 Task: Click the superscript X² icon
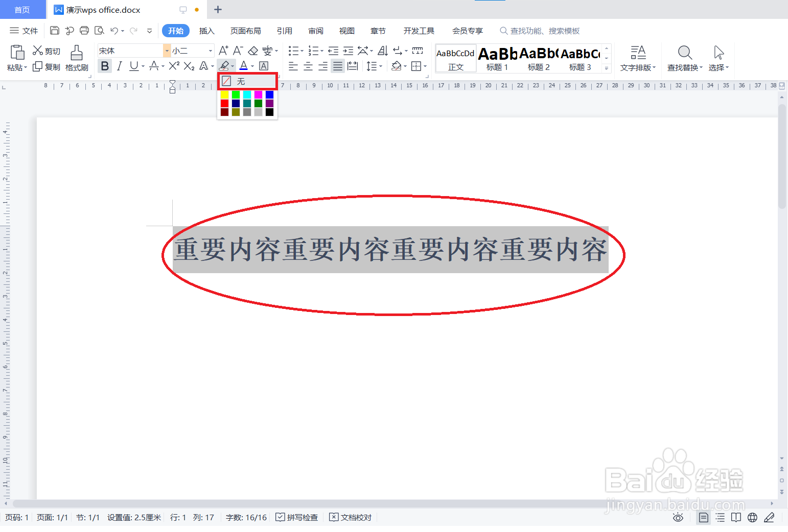pos(174,66)
